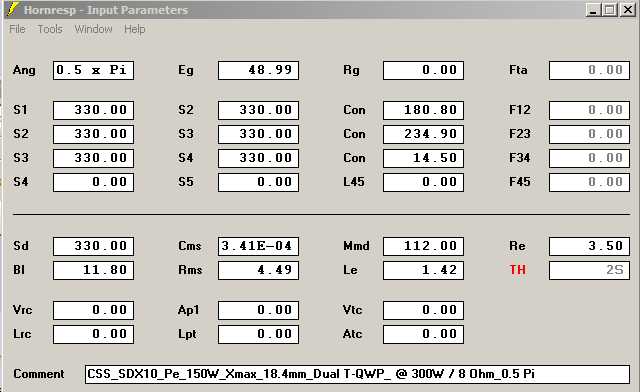Click the red TH label
Viewport: 640px width, 392px height.
518,270
